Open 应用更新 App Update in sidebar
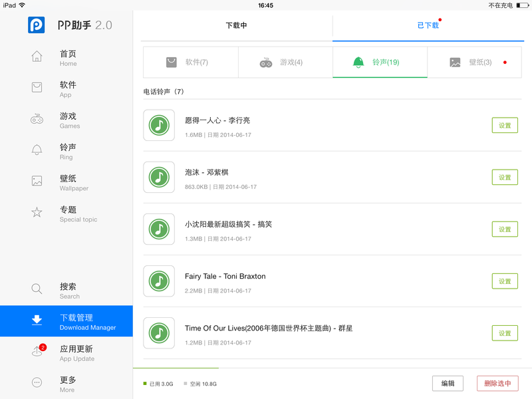The image size is (532, 399). (x=66, y=353)
